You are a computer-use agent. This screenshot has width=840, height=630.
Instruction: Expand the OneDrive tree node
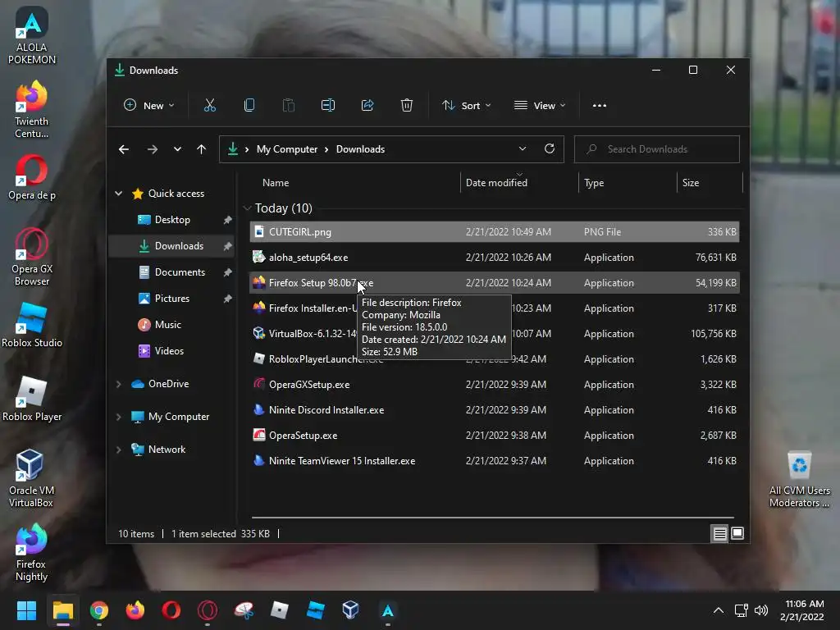pos(118,384)
